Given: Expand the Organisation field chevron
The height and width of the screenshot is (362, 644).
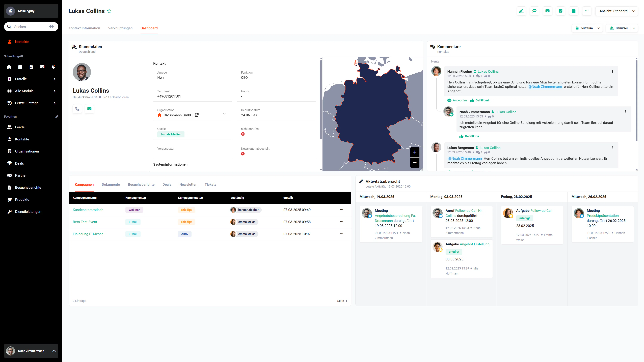Looking at the screenshot, I should click(224, 114).
